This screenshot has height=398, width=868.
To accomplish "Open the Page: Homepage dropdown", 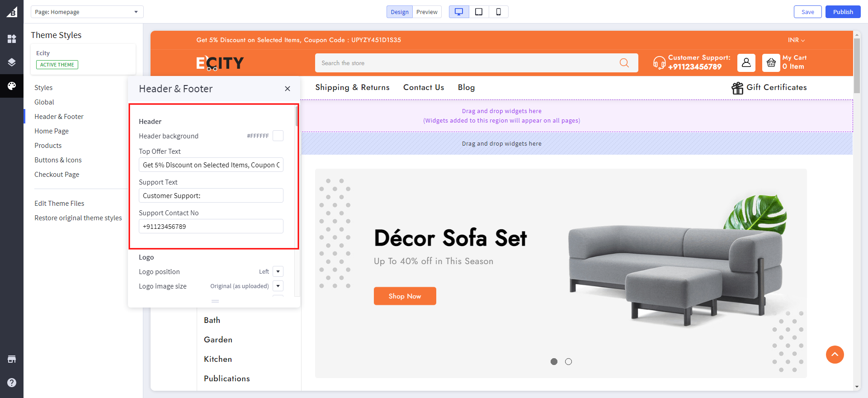I will pos(87,12).
